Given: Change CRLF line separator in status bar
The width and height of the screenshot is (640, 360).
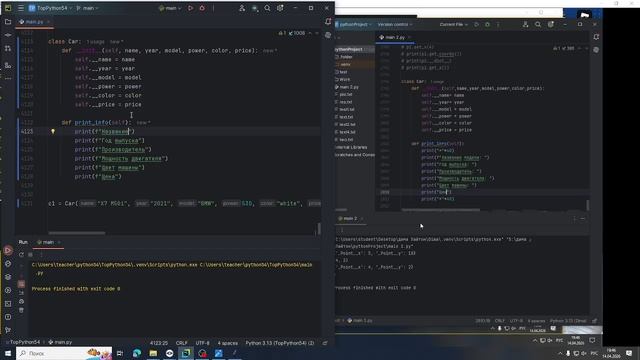Looking at the screenshot, I should 182,343.
